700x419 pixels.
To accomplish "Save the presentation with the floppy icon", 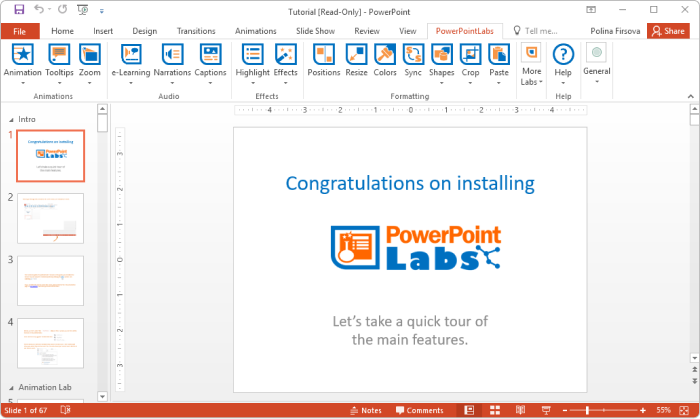I will (x=19, y=9).
